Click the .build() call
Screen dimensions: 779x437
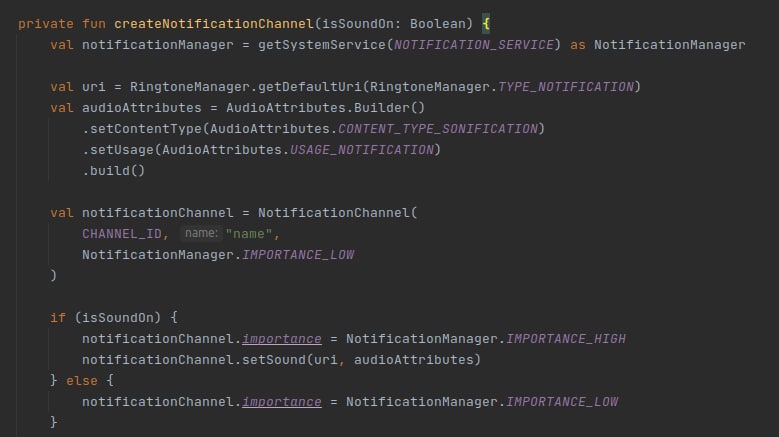pos(114,171)
